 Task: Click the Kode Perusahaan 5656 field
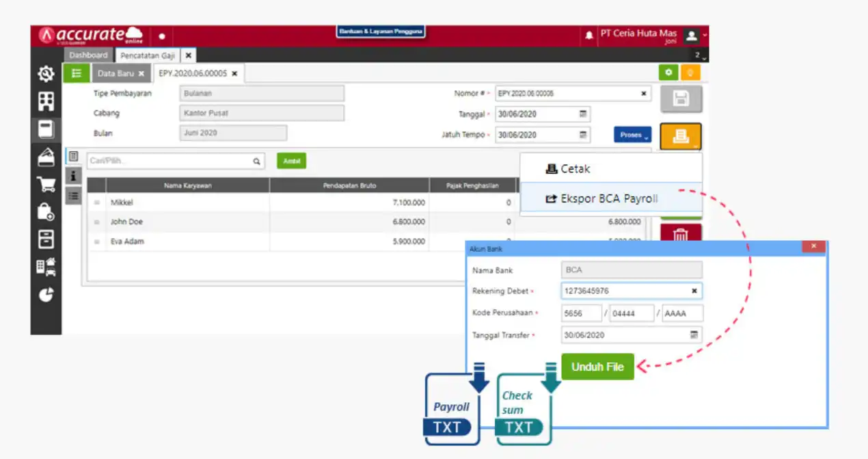pos(582,313)
